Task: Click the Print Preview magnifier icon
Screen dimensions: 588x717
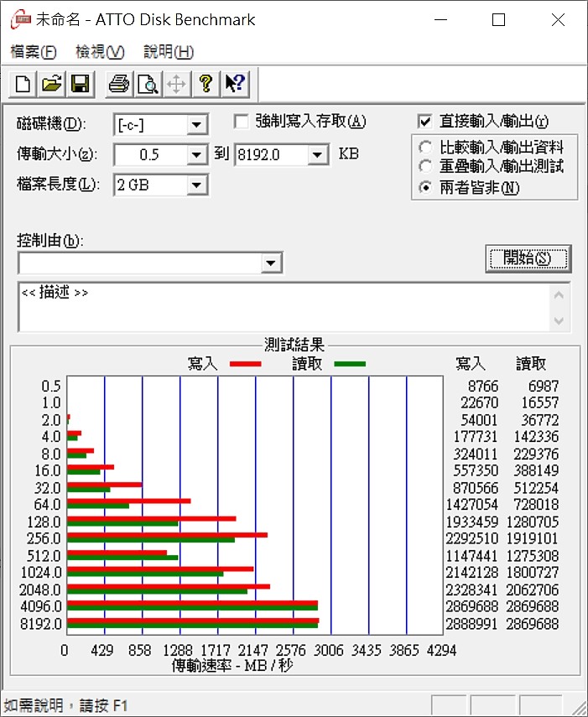Action: (148, 84)
